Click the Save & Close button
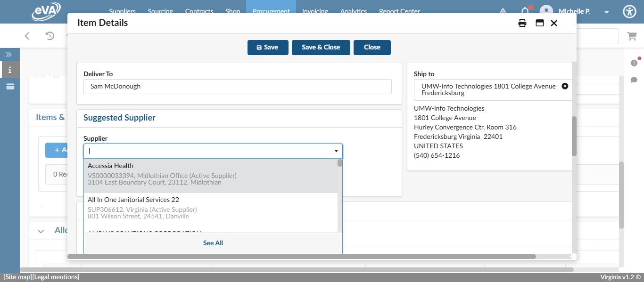Image resolution: width=644 pixels, height=282 pixels. point(321,47)
